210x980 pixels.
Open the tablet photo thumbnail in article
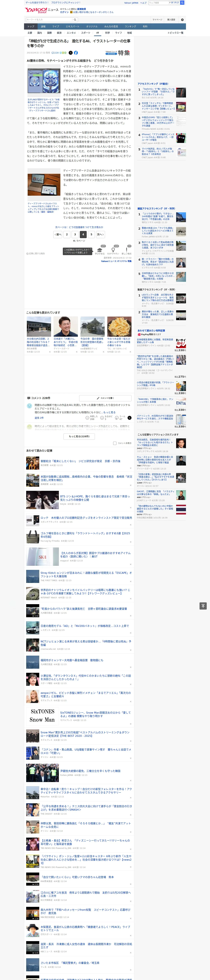click(x=44, y=185)
